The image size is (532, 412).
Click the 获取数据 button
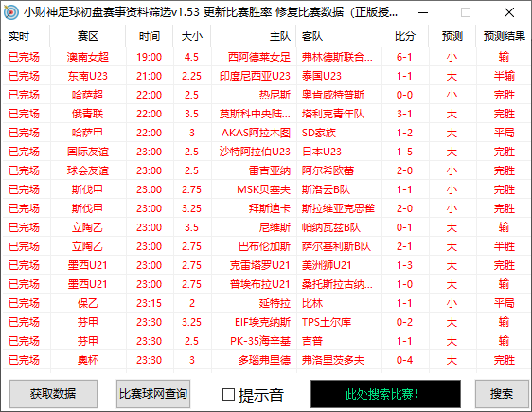click(53, 394)
